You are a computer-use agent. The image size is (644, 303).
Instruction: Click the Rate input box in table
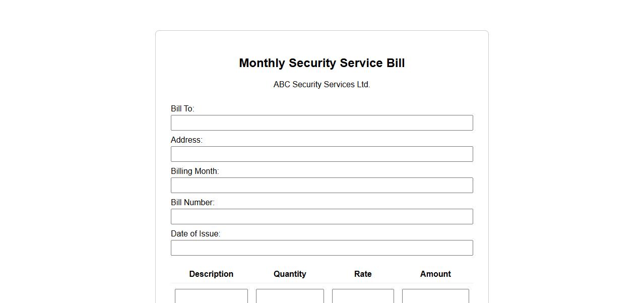[x=363, y=296]
